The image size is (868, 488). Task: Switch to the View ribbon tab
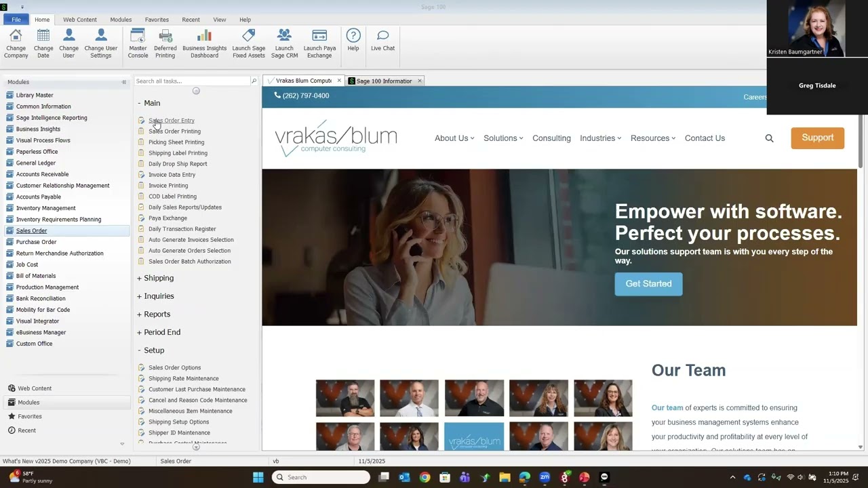point(220,20)
